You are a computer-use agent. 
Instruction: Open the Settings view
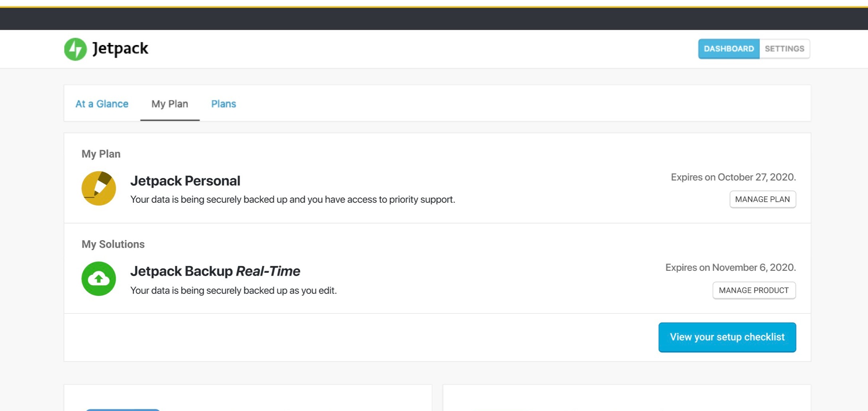(x=785, y=49)
